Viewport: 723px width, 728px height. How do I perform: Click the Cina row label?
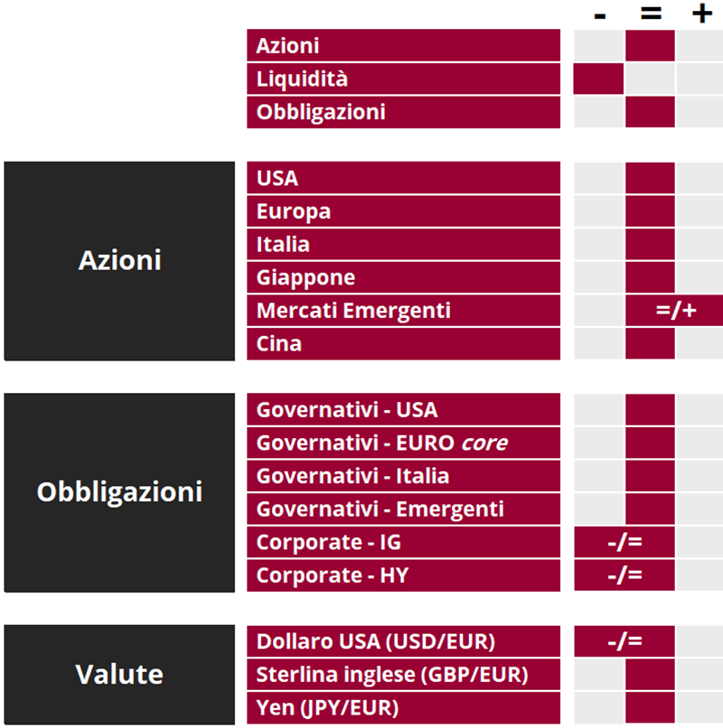[403, 343]
